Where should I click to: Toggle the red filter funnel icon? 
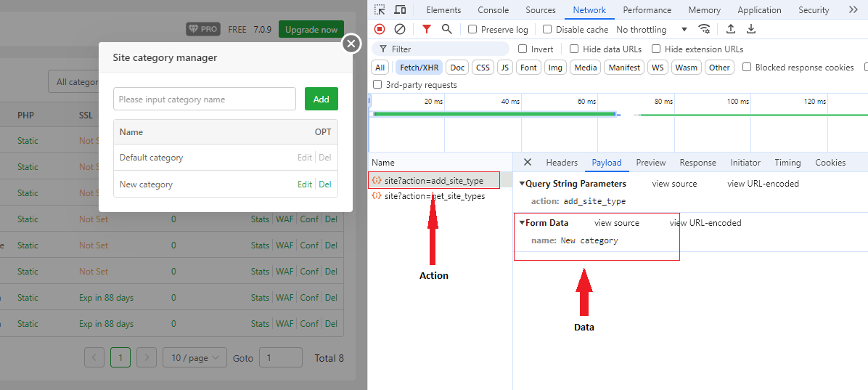426,29
